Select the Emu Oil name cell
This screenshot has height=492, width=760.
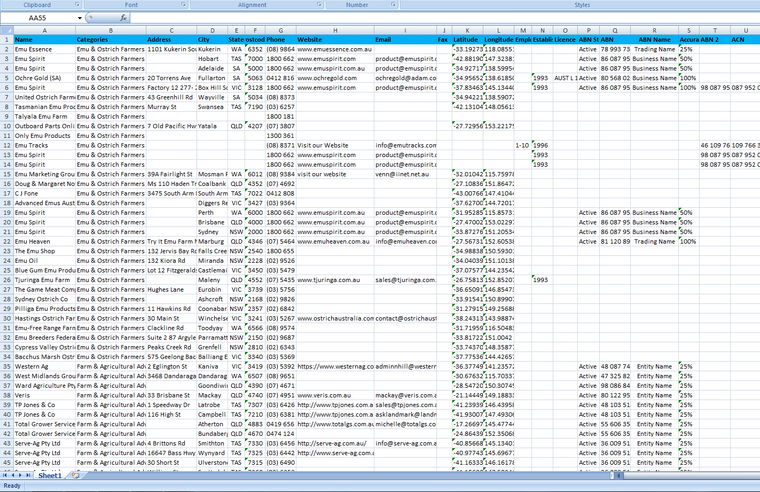(45, 261)
